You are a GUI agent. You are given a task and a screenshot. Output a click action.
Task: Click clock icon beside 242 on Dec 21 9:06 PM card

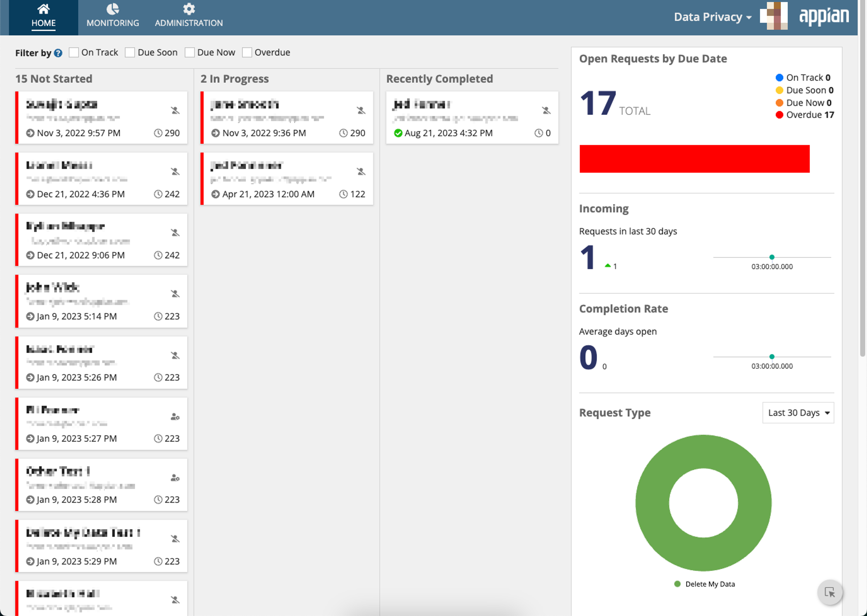click(x=158, y=255)
